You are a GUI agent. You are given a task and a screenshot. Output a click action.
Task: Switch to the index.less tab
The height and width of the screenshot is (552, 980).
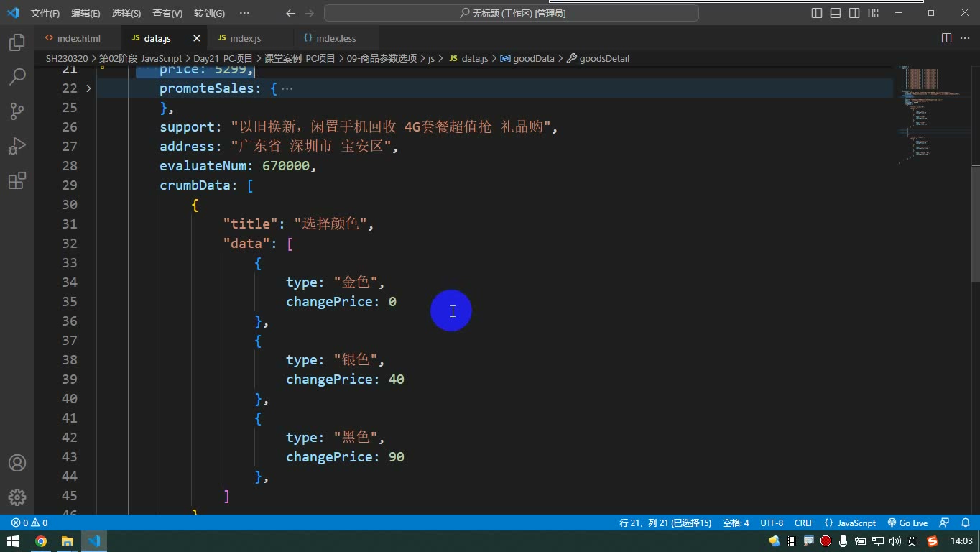point(336,38)
